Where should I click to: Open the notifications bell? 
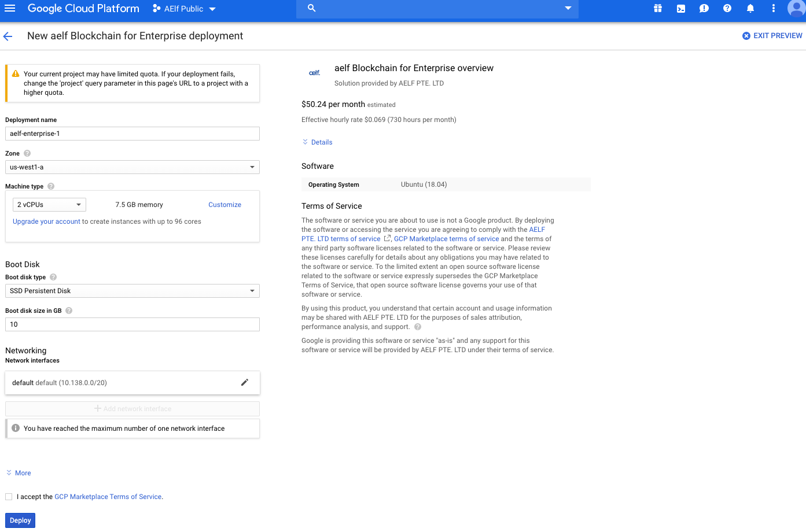(750, 8)
